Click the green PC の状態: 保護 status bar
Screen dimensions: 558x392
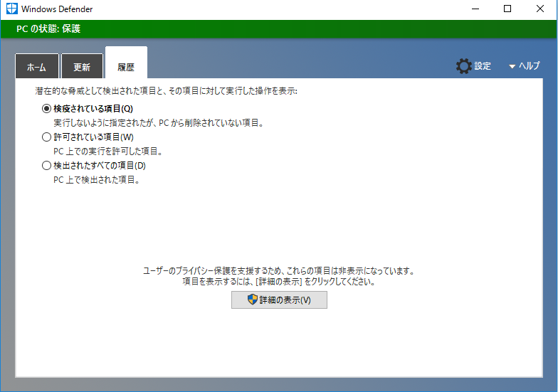pyautogui.click(x=278, y=29)
